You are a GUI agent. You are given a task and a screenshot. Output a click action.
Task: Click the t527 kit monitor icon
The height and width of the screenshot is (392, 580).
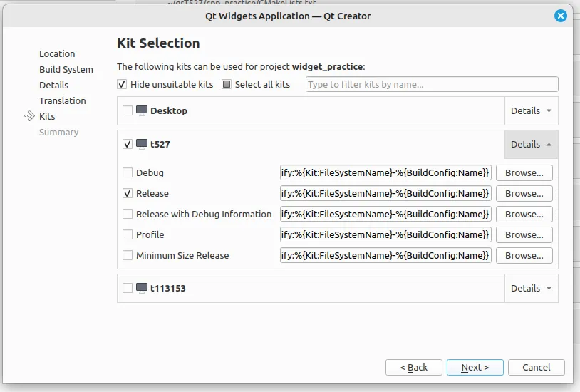pyautogui.click(x=142, y=144)
